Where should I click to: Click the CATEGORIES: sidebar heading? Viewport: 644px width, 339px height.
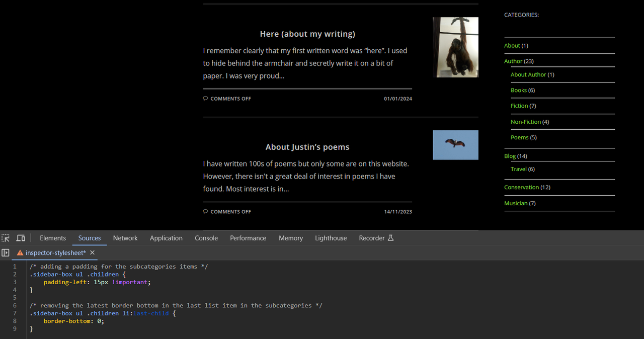point(521,15)
